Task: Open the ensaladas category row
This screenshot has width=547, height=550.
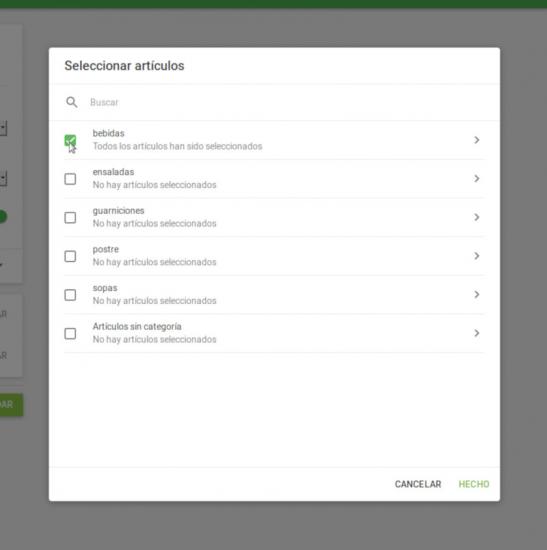Action: (x=274, y=179)
